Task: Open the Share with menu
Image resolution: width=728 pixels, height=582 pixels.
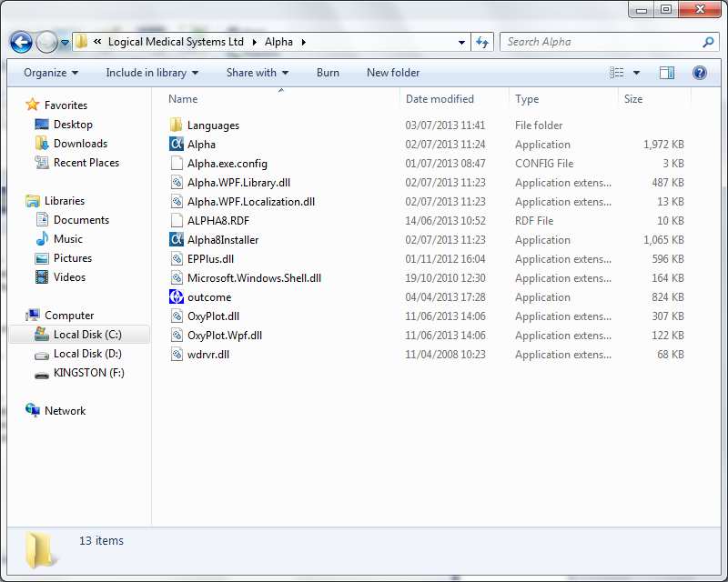Action: click(258, 73)
